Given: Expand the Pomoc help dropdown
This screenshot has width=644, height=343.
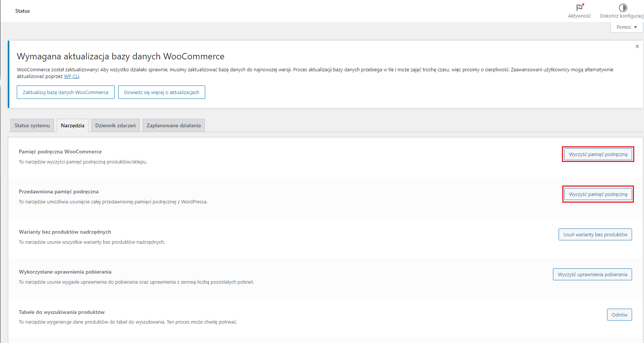Looking at the screenshot, I should [626, 27].
